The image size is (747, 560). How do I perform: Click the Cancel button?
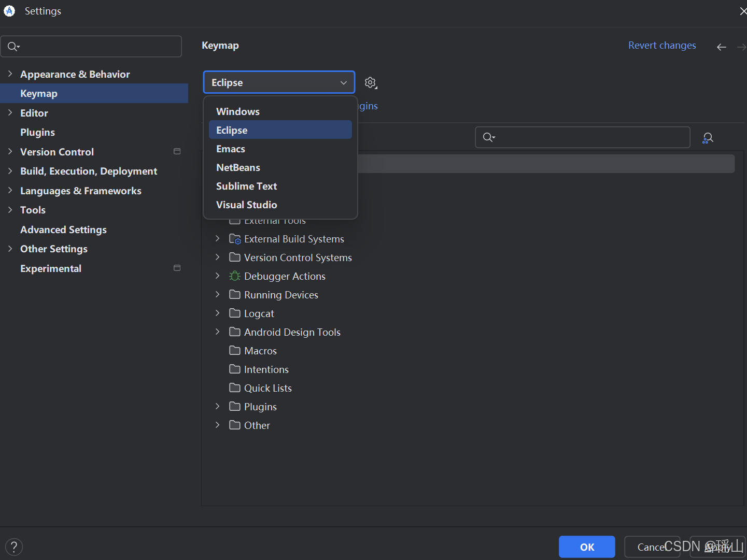(x=652, y=547)
